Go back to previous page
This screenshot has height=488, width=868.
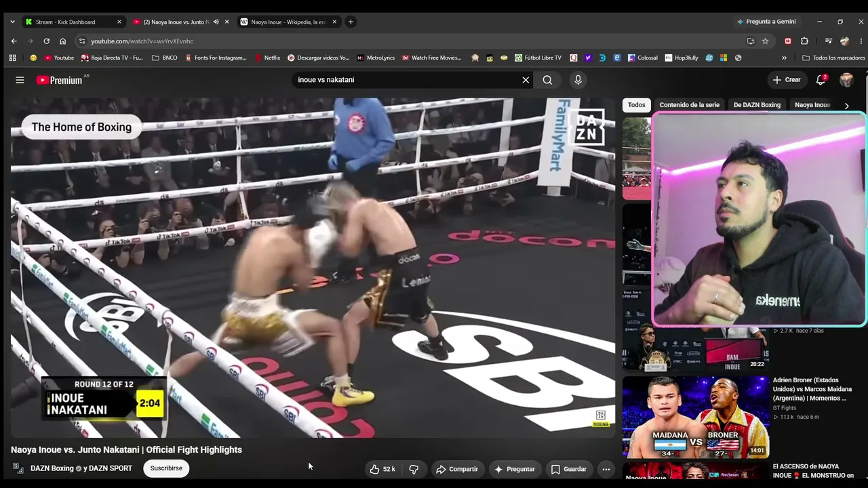click(x=14, y=41)
